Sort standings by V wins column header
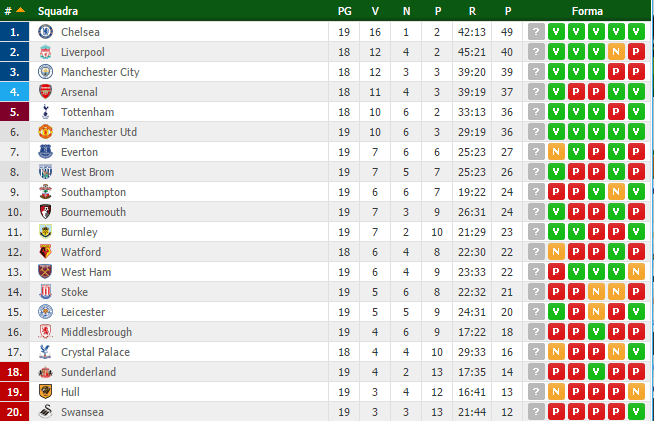This screenshot has height=421, width=654. coord(375,11)
